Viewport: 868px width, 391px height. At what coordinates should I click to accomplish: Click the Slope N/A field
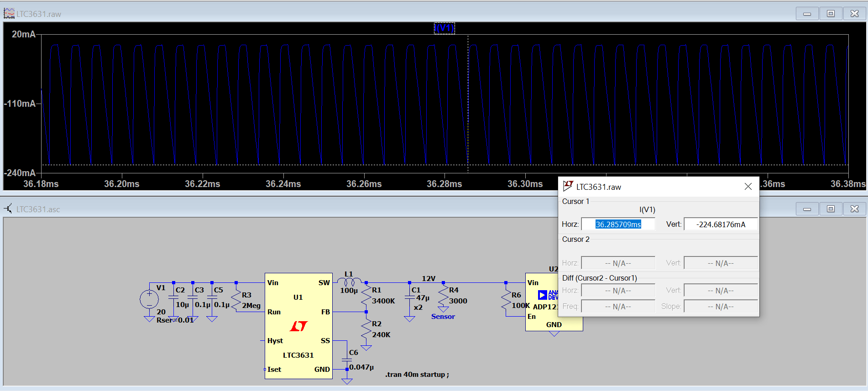tap(721, 306)
